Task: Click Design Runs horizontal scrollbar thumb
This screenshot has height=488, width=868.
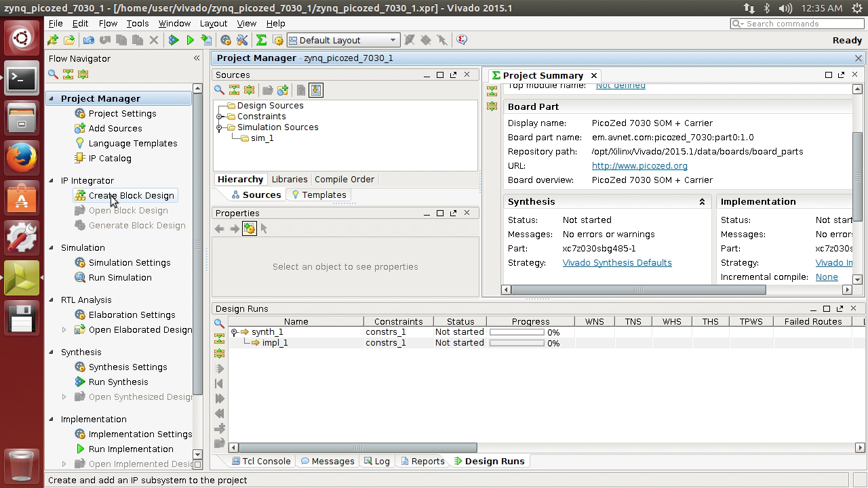Action: tap(357, 447)
